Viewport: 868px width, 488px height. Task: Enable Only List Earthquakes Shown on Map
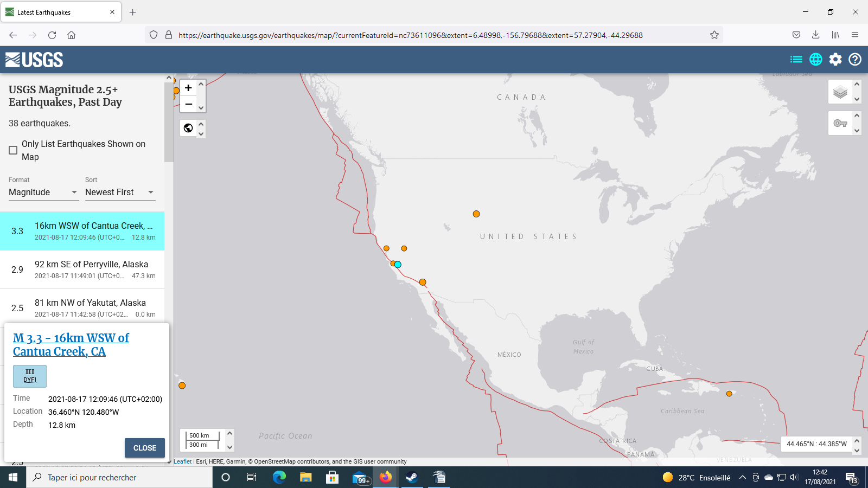coord(13,150)
